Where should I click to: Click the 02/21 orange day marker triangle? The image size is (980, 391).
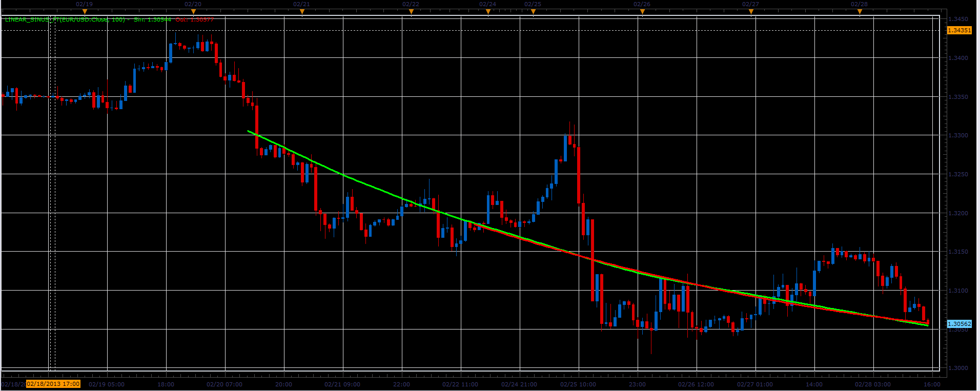click(302, 12)
